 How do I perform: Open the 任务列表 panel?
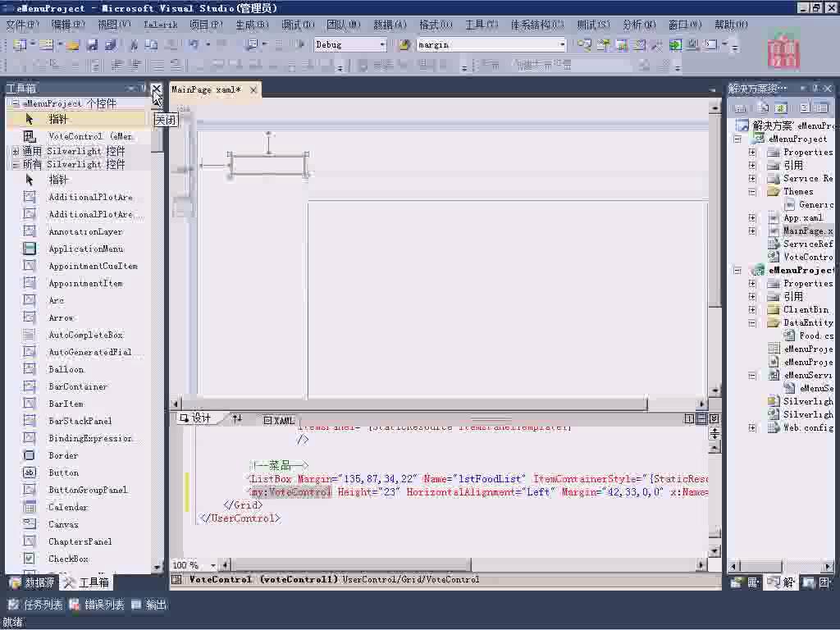(x=35, y=605)
